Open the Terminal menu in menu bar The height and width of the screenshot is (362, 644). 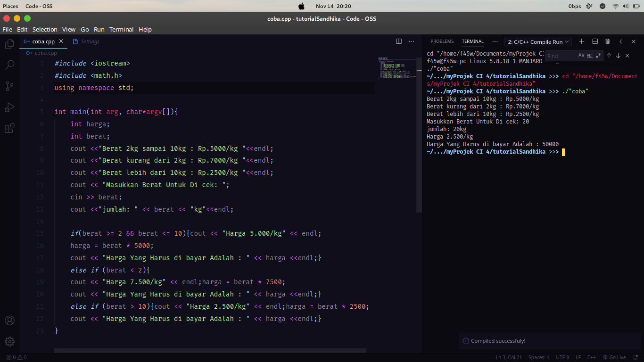click(121, 29)
